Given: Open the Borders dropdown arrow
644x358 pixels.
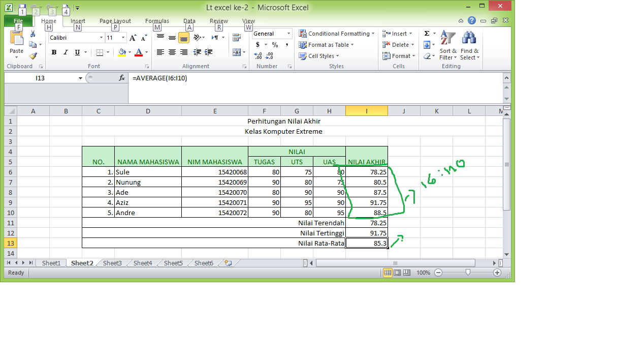Looking at the screenshot, I should tap(107, 52).
